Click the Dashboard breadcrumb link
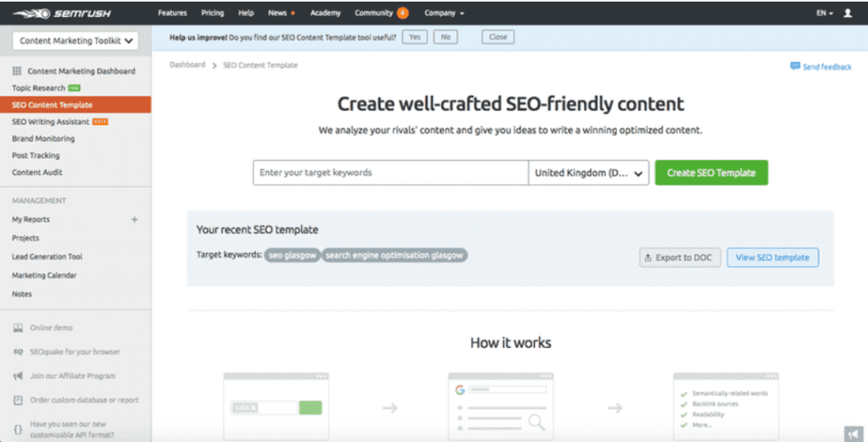This screenshot has height=442, width=868. click(187, 65)
